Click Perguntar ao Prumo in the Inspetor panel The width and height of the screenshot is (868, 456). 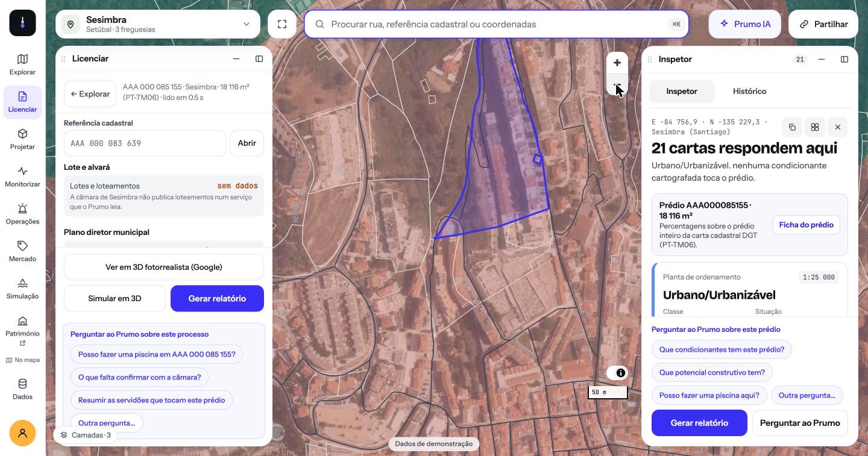coord(800,423)
